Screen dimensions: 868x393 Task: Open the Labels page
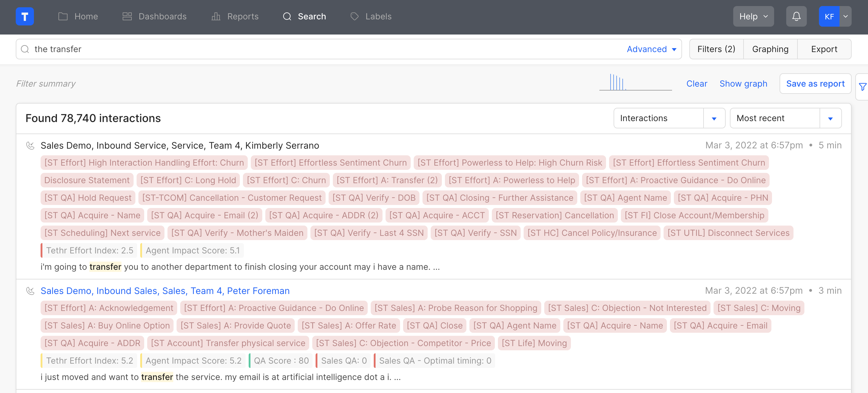371,16
